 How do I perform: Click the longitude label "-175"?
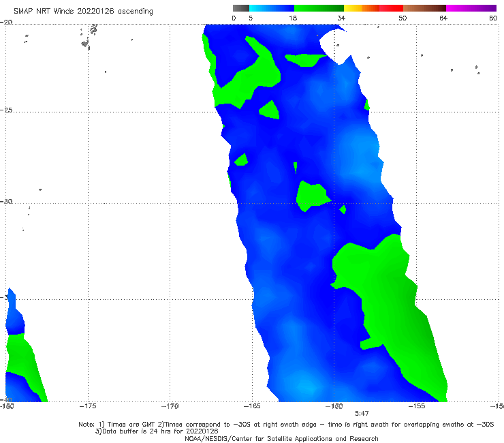pyautogui.click(x=88, y=406)
